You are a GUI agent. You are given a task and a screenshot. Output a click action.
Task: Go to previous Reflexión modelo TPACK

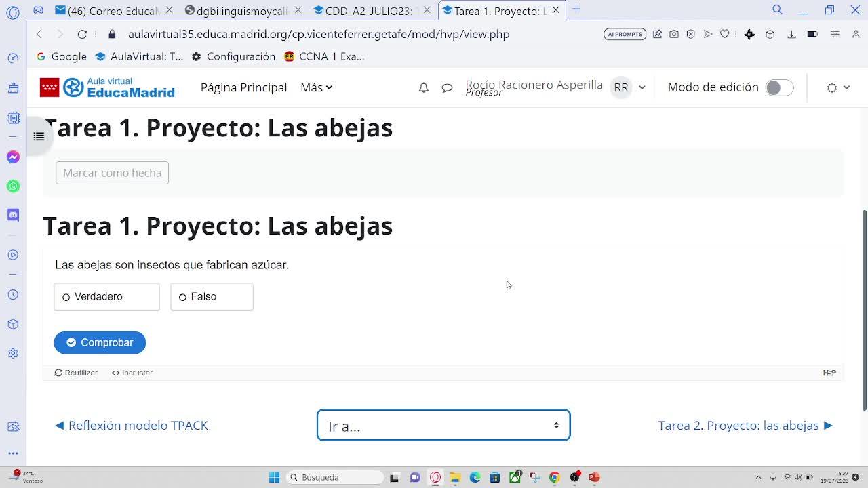(x=132, y=426)
